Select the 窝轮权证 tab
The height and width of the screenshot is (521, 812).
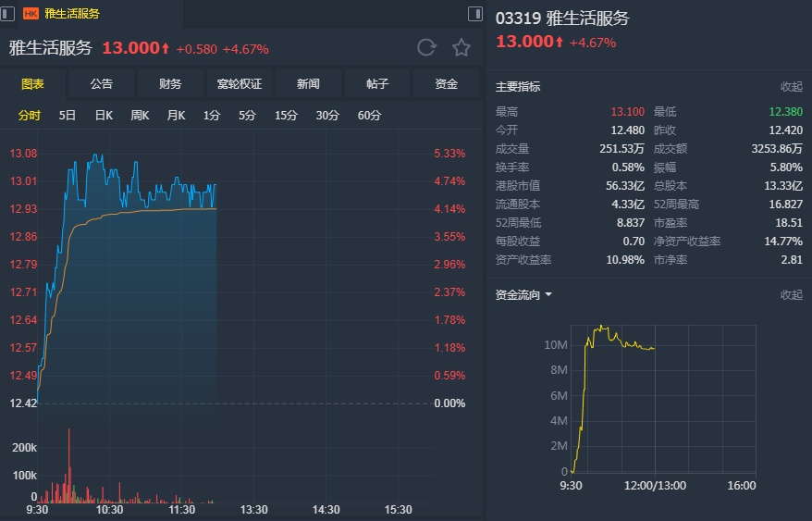pos(240,84)
